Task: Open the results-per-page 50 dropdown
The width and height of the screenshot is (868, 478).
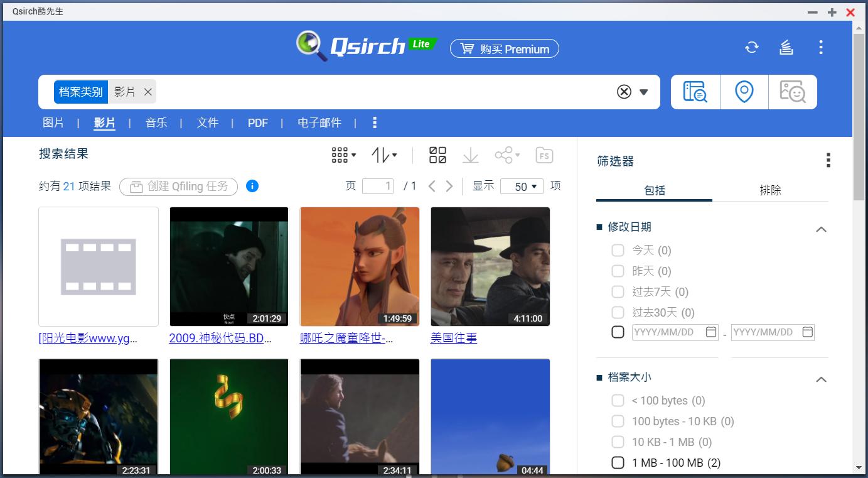Action: click(x=522, y=186)
